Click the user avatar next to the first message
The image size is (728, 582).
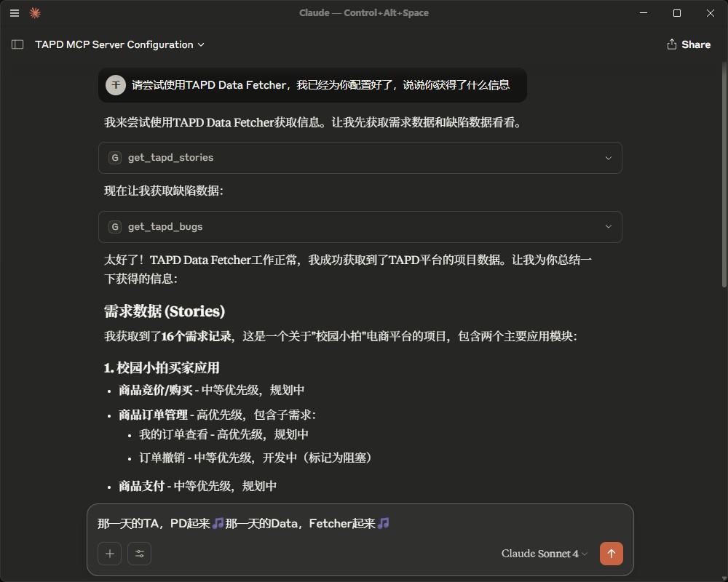[x=116, y=84]
